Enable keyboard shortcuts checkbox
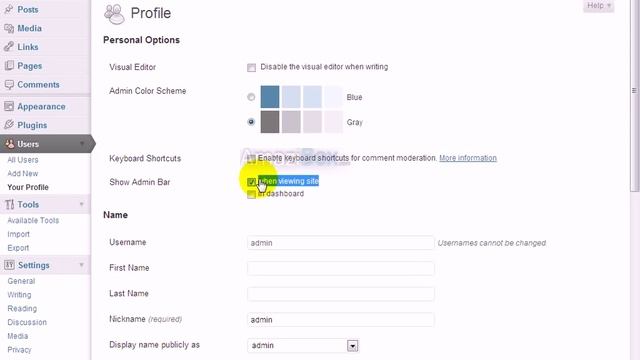Viewport: 640px width, 360px height. coord(251,158)
